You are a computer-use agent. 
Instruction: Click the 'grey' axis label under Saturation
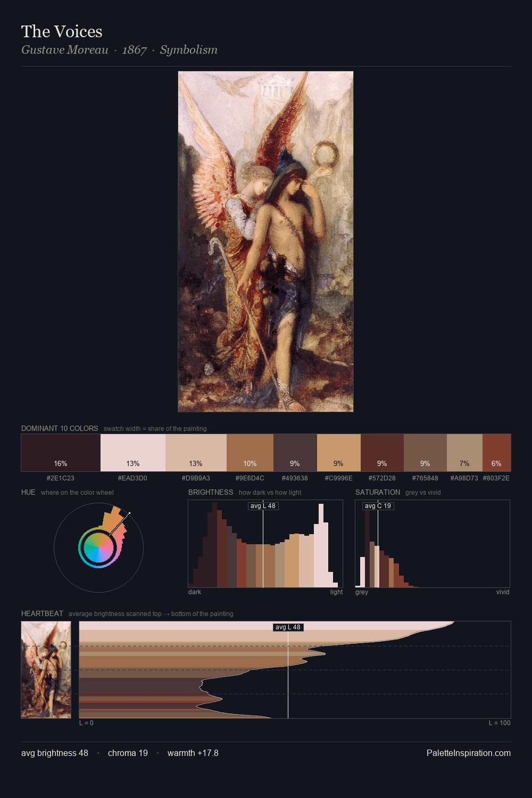click(362, 592)
